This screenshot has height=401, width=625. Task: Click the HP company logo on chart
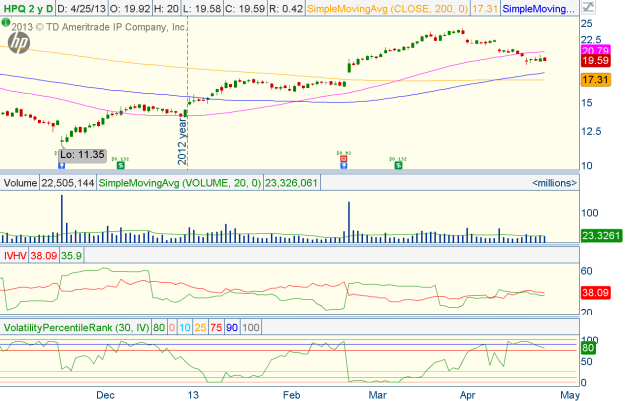click(x=18, y=41)
